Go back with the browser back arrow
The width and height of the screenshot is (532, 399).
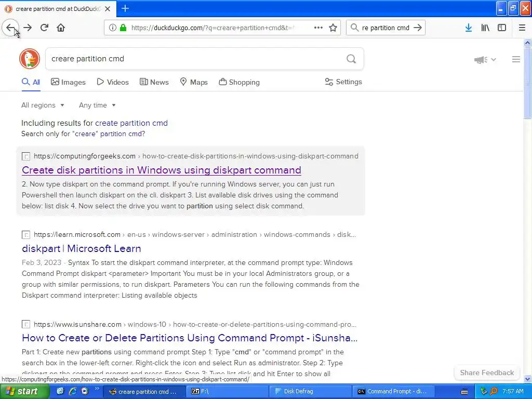point(10,28)
